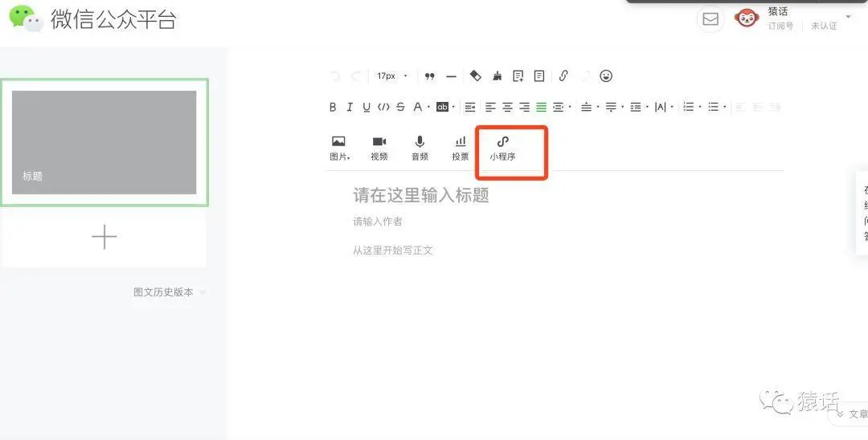Open the 图片 insert image menu
868x440 pixels.
pyautogui.click(x=339, y=149)
